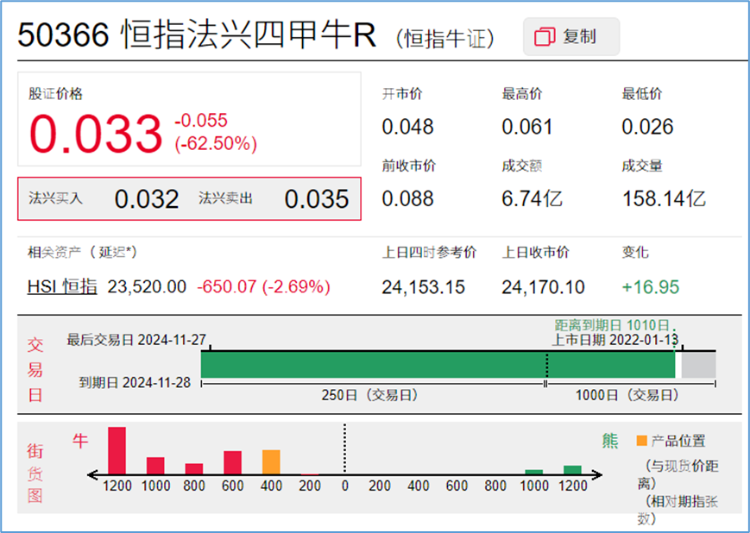Click the grey remaining segment of progress bar
The image size is (750, 533).
[698, 365]
